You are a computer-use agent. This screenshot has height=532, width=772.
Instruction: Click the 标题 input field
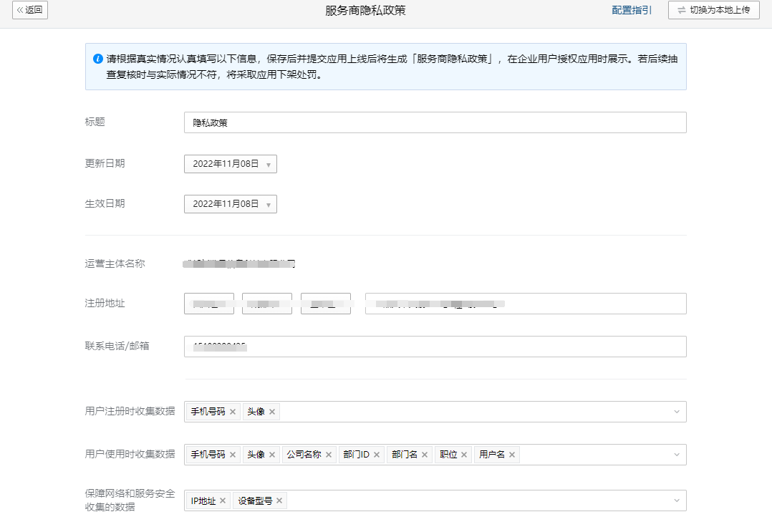click(x=435, y=122)
